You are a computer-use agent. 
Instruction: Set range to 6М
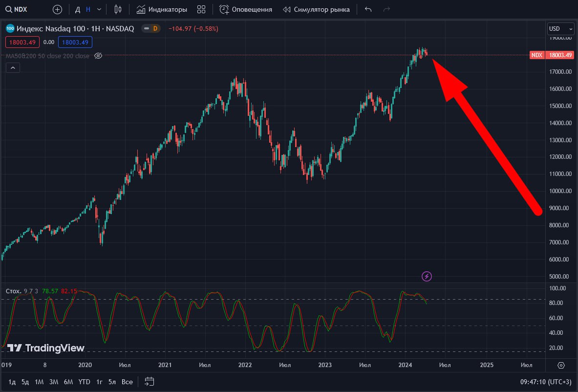coord(68,382)
